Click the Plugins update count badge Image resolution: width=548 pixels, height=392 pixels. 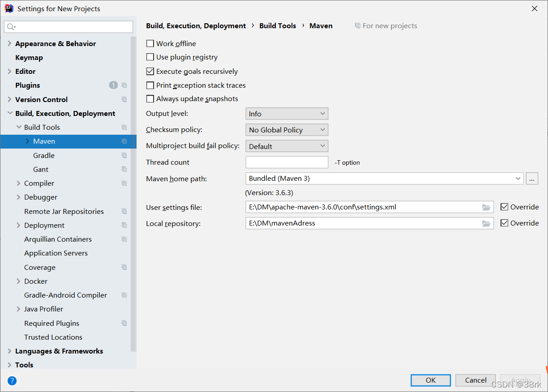pyautogui.click(x=113, y=85)
